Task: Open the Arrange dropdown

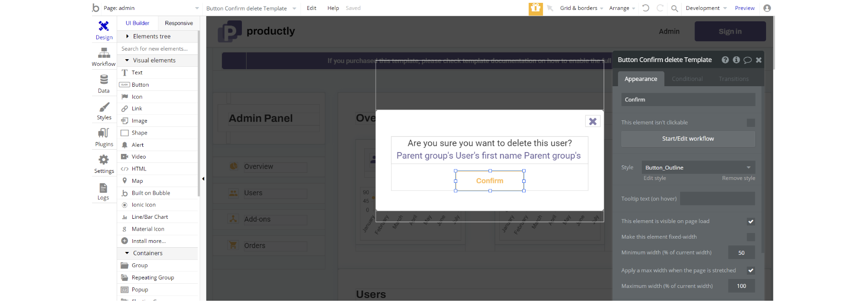Action: (x=622, y=8)
